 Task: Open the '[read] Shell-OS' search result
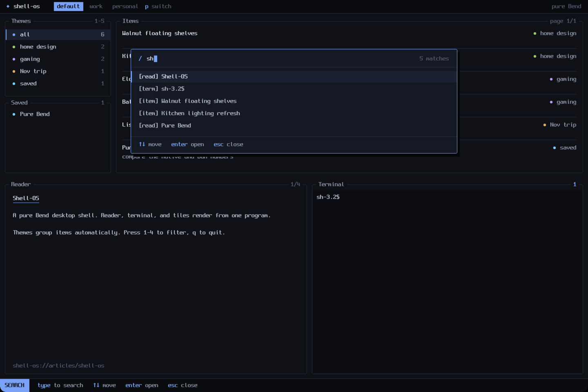tap(294, 76)
